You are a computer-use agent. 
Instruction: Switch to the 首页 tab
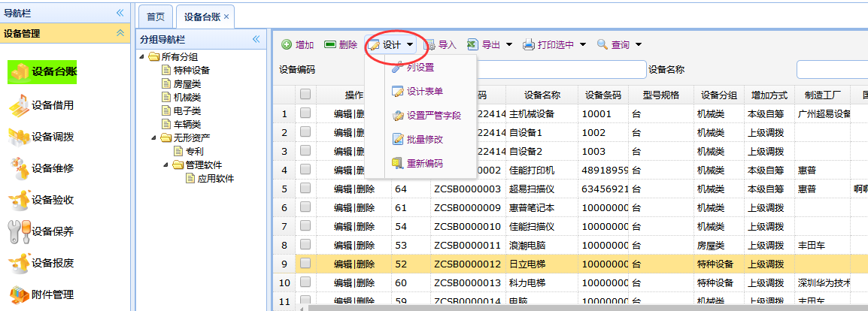click(156, 17)
